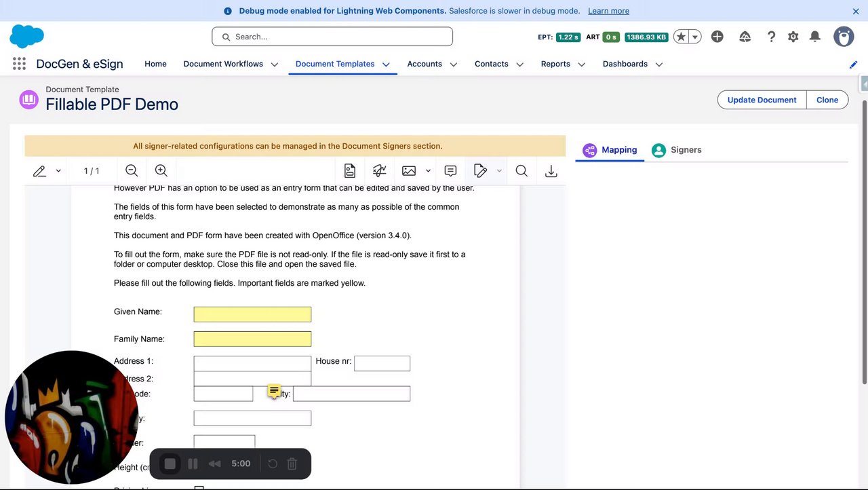Open the Setup gear menu

coord(793,37)
